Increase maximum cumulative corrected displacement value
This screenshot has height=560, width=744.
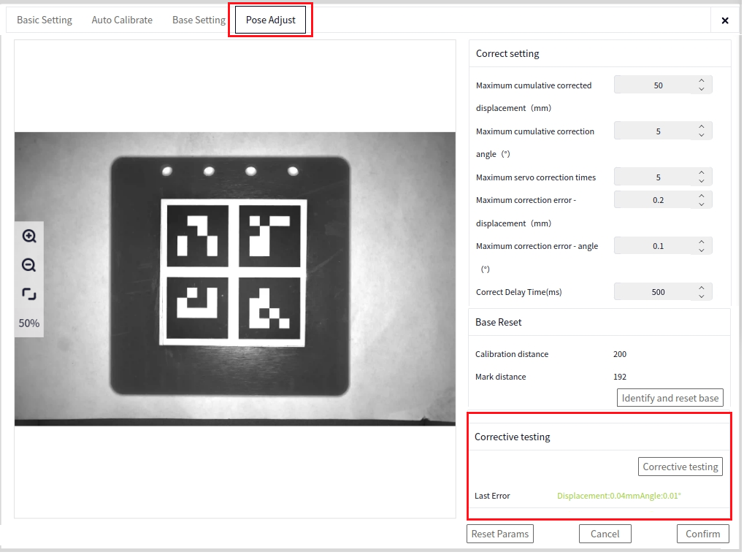702,80
